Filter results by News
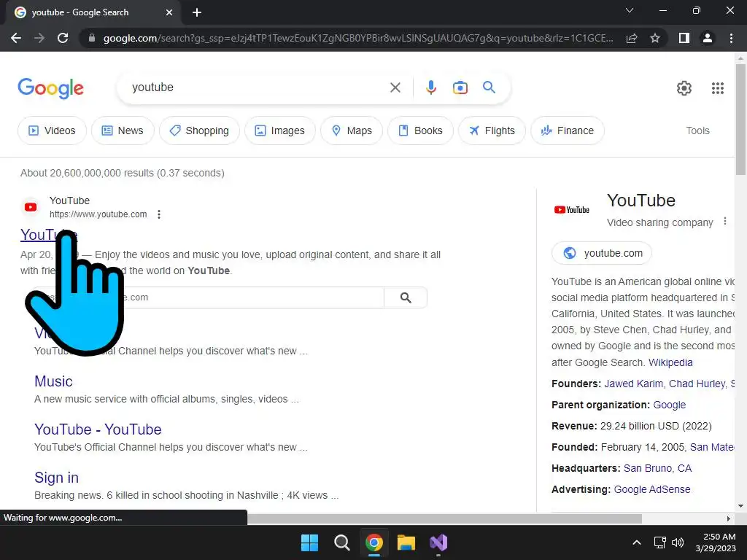This screenshot has width=747, height=560. [x=123, y=131]
